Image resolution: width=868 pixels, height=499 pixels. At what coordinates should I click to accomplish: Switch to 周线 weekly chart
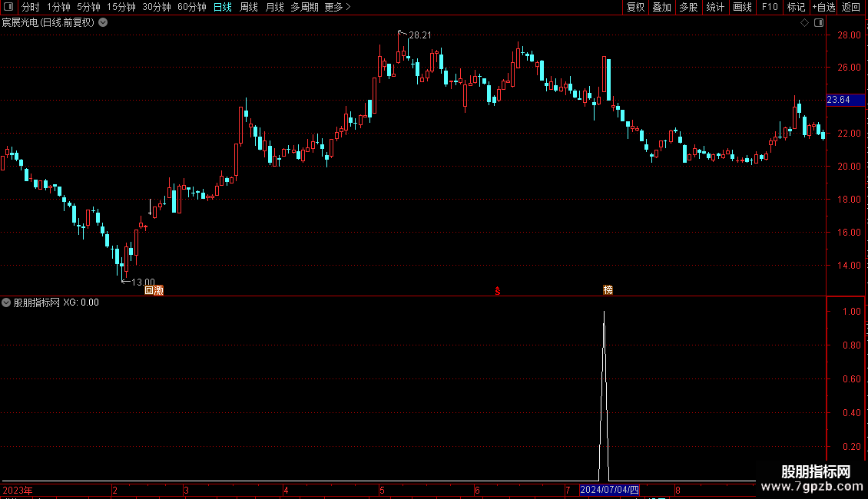coord(249,7)
